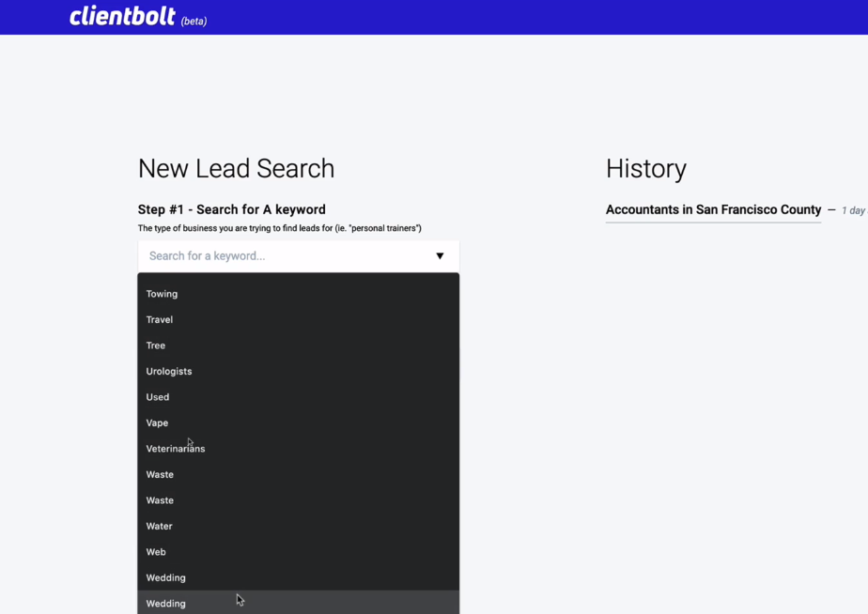
Task: Choose Web from the keyword dropdown
Action: pyautogui.click(x=299, y=552)
